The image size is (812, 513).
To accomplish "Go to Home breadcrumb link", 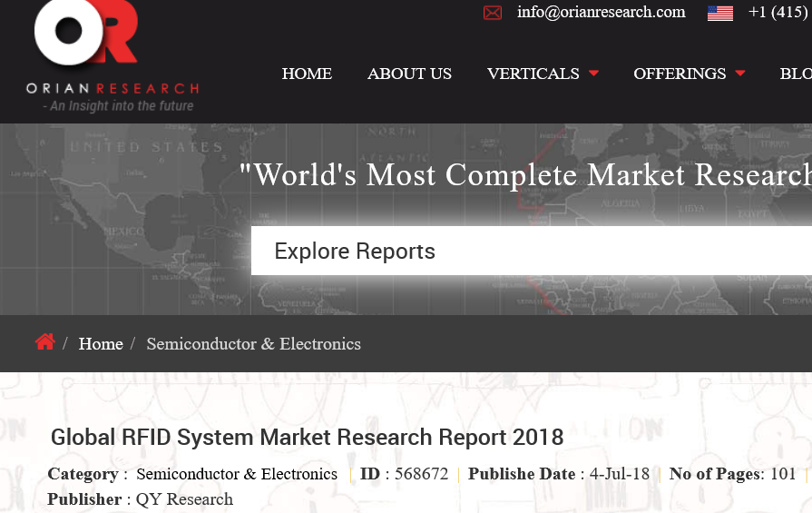I will (x=101, y=343).
